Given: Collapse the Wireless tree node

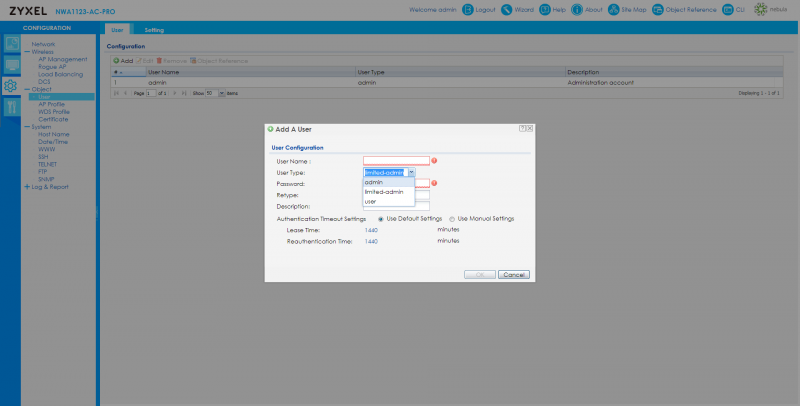Looking at the screenshot, I should (27, 52).
